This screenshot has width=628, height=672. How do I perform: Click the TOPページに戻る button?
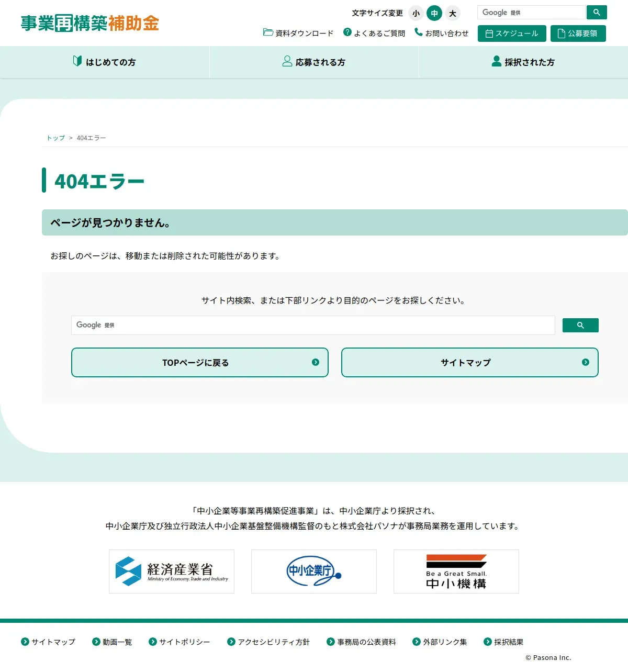pyautogui.click(x=200, y=362)
